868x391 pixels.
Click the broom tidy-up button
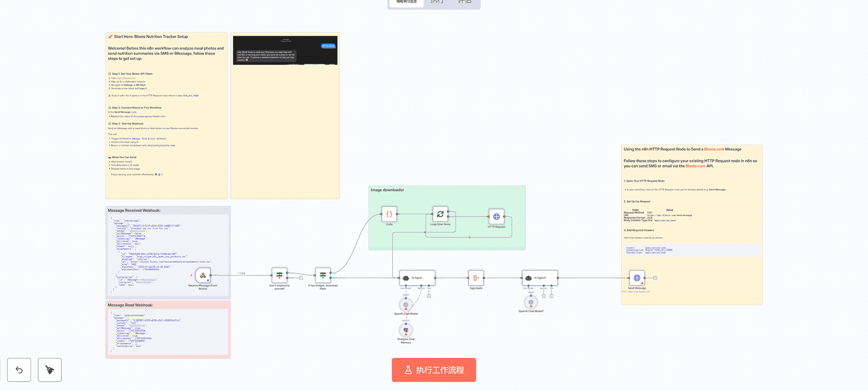coord(50,370)
